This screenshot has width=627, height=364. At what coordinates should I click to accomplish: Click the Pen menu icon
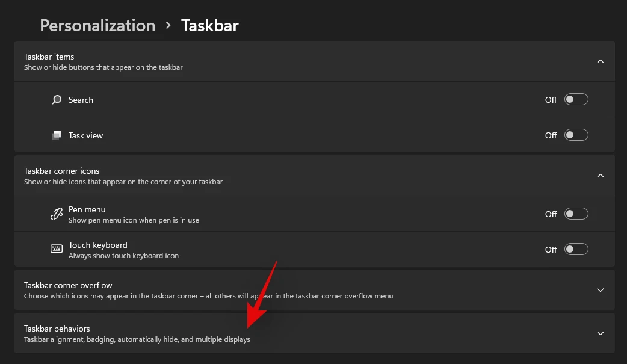tap(57, 214)
